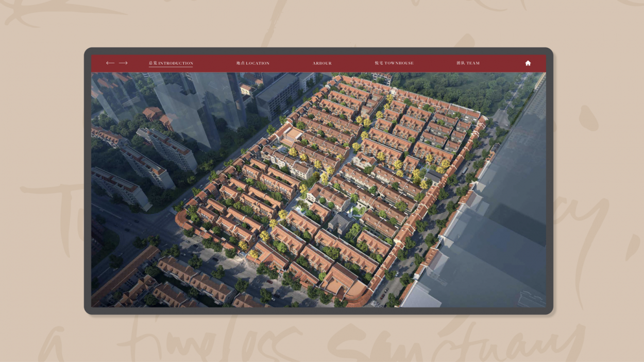Viewport: 644px width, 362px height.
Task: Open the 总览 Introduction tab
Action: [171, 63]
